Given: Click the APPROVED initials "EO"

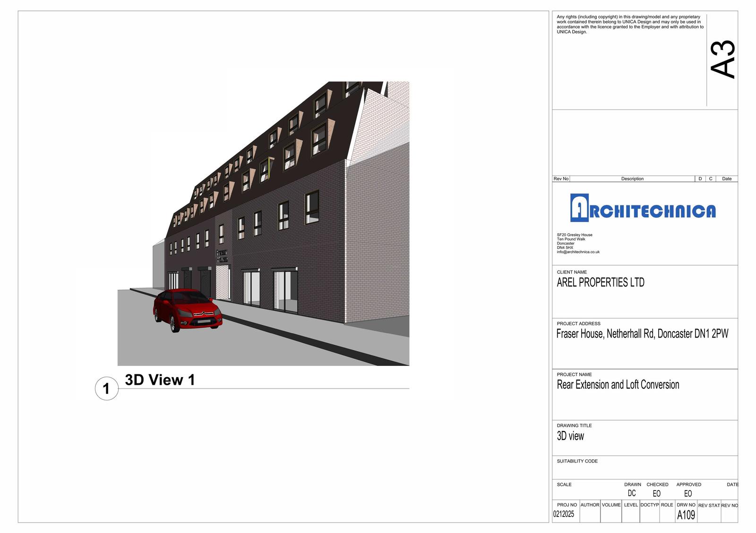Looking at the screenshot, I should (688, 492).
